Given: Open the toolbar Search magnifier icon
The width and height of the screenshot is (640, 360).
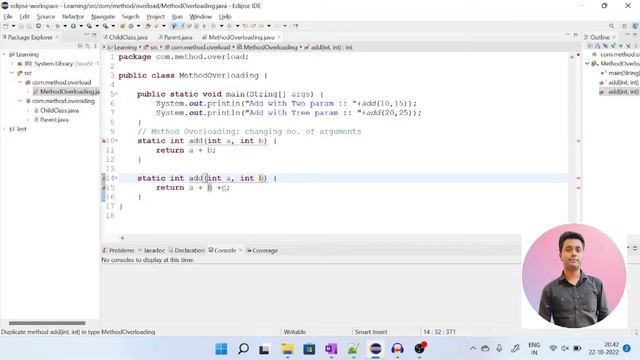Looking at the screenshot, I should (612, 26).
